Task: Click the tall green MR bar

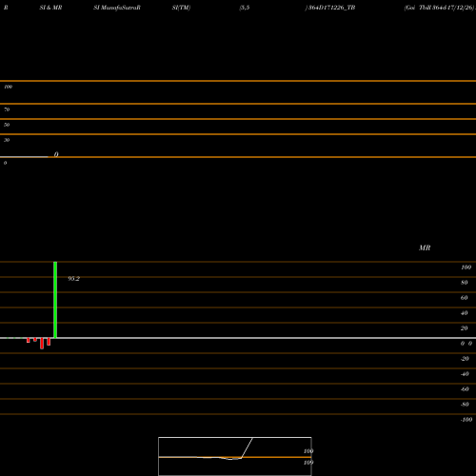Action: click(55, 300)
